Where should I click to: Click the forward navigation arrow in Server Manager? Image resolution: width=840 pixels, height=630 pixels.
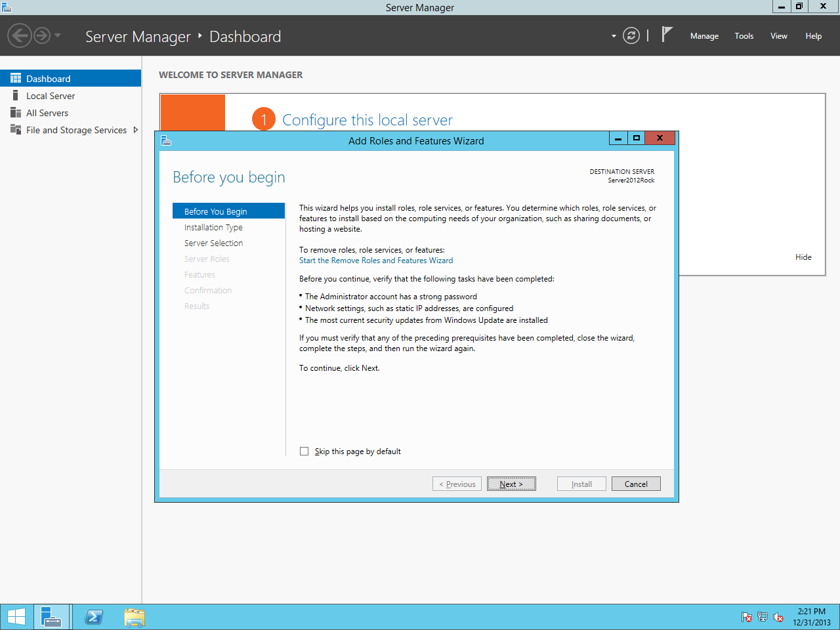tap(42, 35)
